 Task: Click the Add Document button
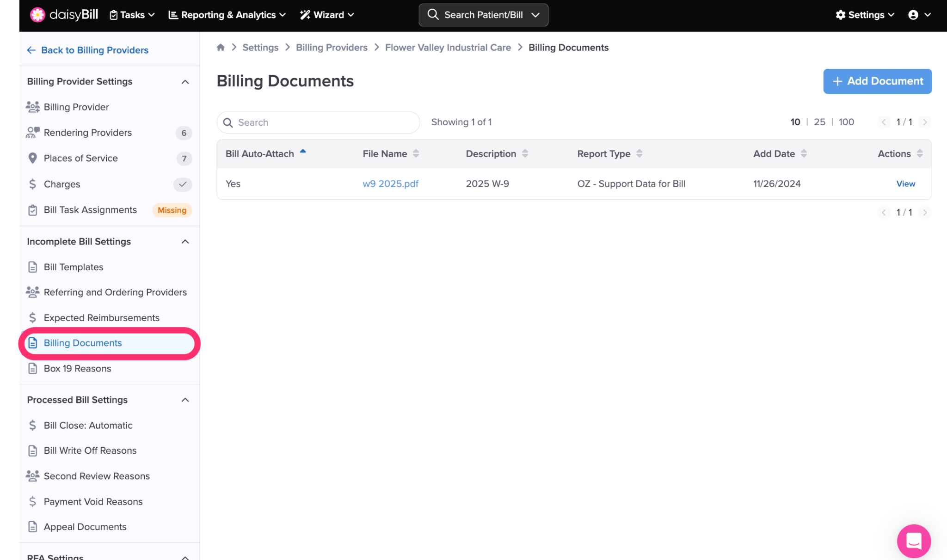(x=877, y=81)
